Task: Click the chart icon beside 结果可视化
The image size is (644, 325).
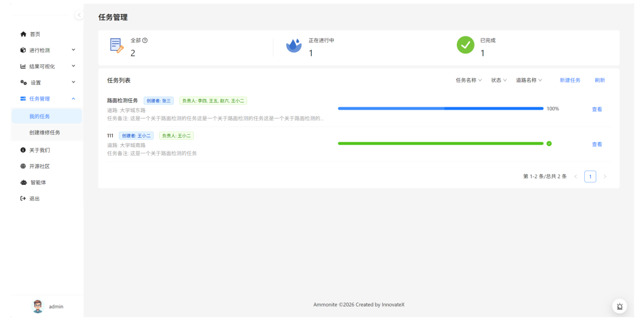Action: [x=23, y=66]
